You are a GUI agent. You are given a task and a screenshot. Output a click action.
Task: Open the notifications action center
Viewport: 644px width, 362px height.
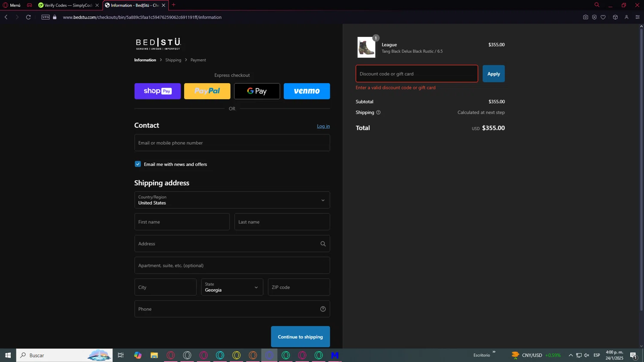coord(634,355)
